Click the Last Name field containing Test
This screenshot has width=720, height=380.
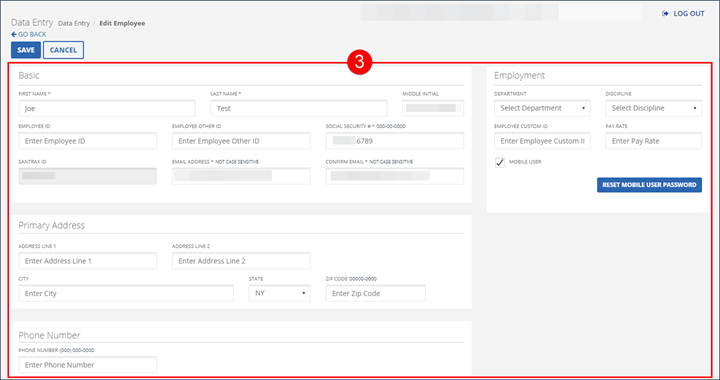coord(298,108)
